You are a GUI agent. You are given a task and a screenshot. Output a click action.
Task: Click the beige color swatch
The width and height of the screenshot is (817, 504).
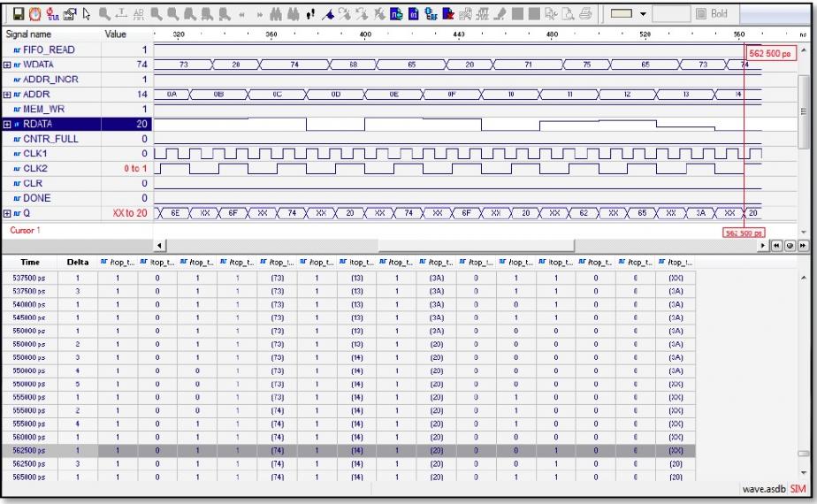click(621, 13)
